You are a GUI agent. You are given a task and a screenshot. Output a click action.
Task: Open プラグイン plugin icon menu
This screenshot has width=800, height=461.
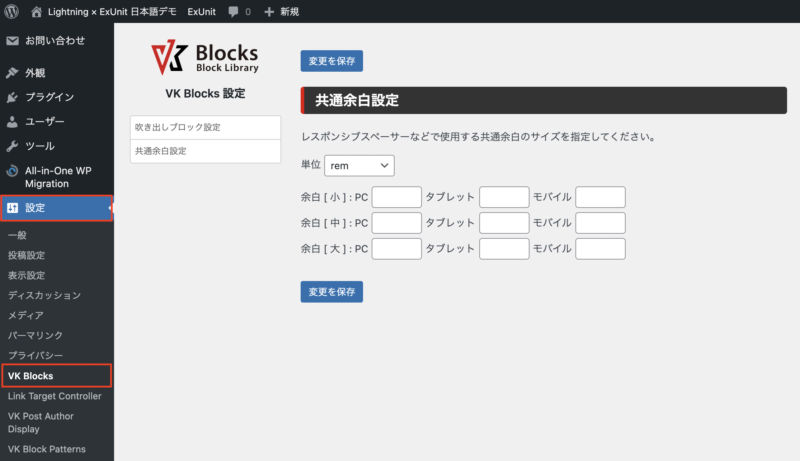[x=13, y=97]
